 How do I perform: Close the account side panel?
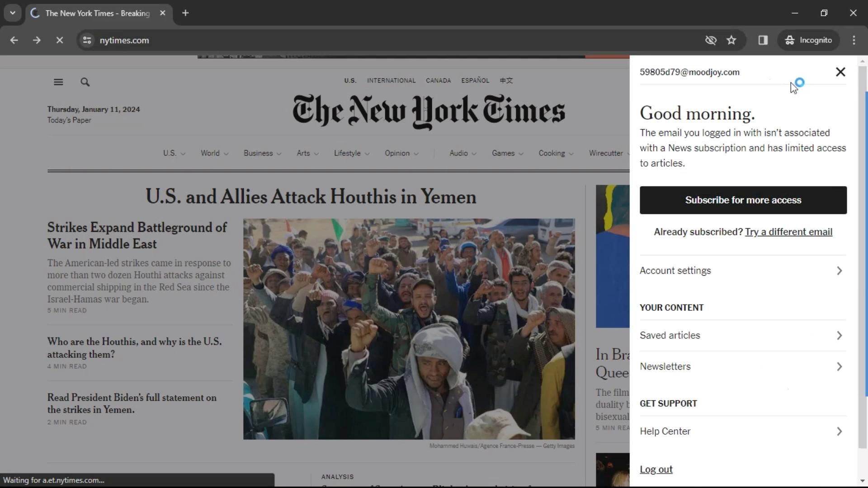pos(840,72)
